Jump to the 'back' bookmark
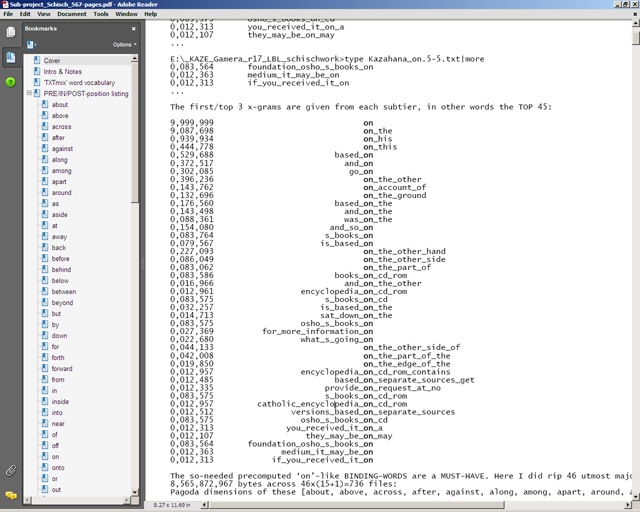This screenshot has width=640, height=512. (59, 248)
